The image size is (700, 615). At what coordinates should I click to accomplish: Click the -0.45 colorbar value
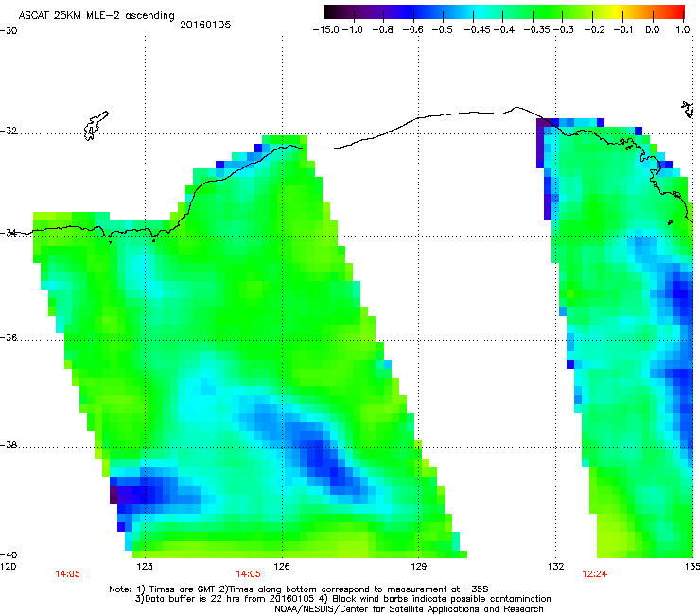pyautogui.click(x=478, y=30)
